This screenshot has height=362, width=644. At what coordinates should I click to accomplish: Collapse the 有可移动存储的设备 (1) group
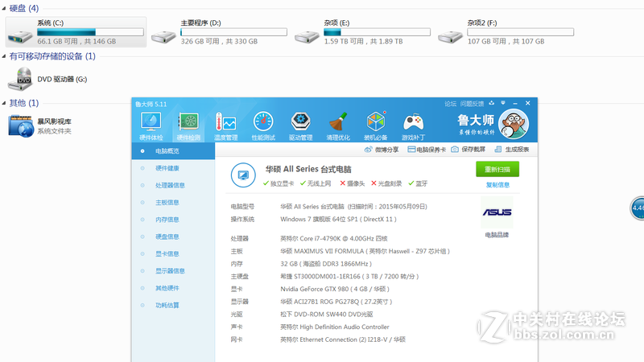(4, 56)
